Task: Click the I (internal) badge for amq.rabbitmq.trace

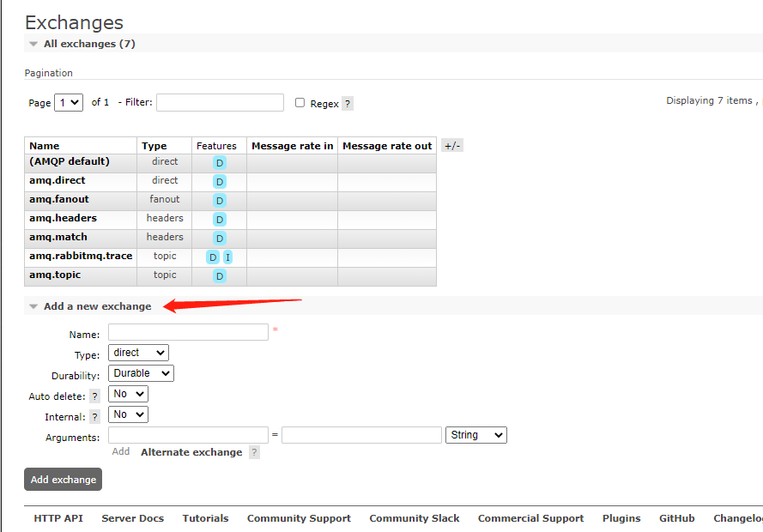Action: 227,257
